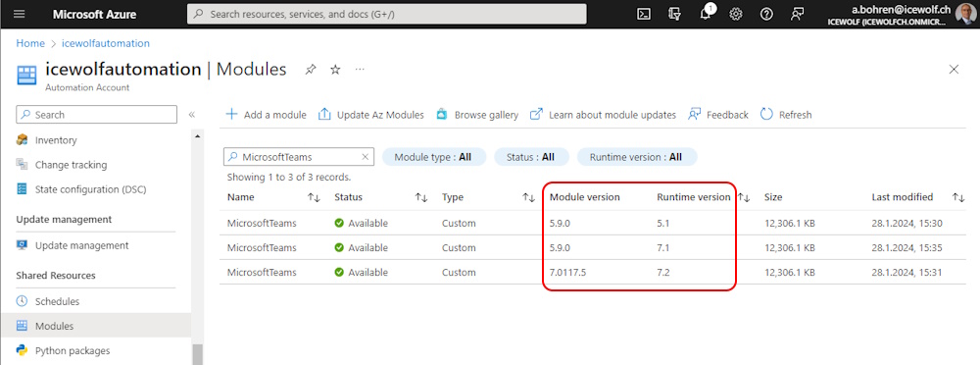Open the Module type filter

[x=434, y=157]
